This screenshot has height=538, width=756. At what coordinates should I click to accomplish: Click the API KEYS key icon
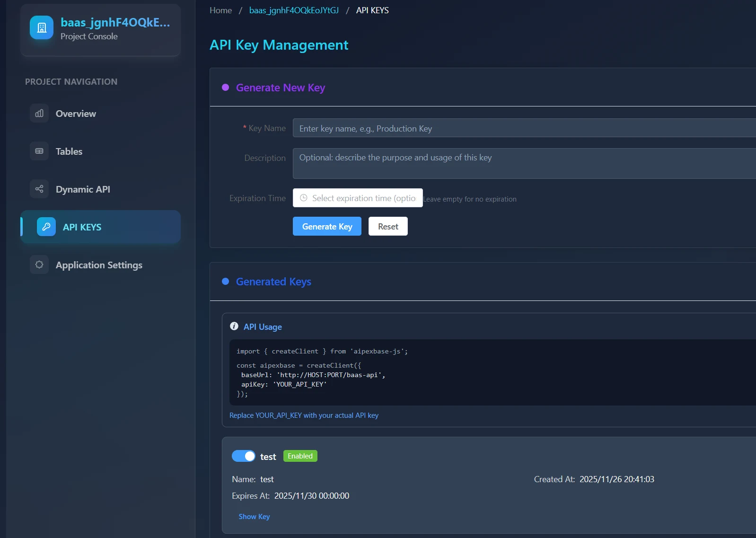click(46, 227)
